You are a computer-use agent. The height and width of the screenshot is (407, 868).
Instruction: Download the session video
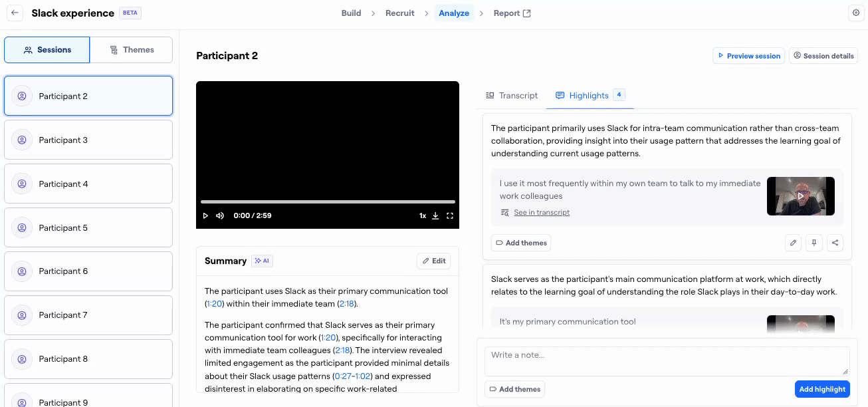(x=436, y=215)
